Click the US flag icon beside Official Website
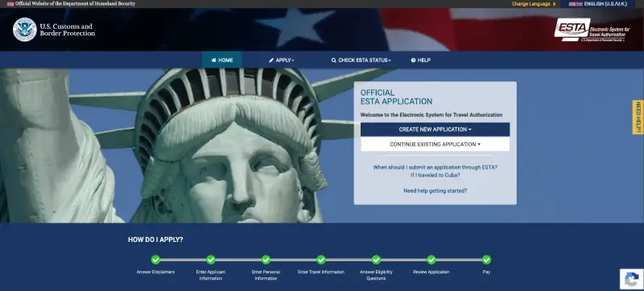644x291 pixels. 10,4
